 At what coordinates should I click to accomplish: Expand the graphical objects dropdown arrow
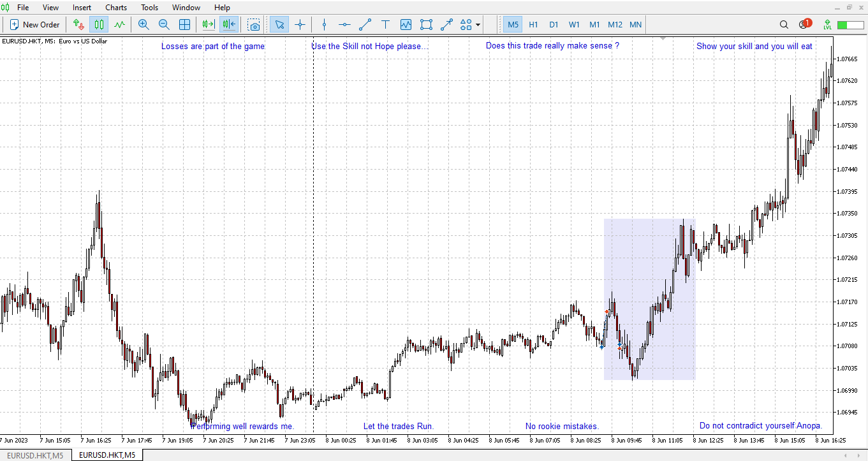click(x=476, y=24)
